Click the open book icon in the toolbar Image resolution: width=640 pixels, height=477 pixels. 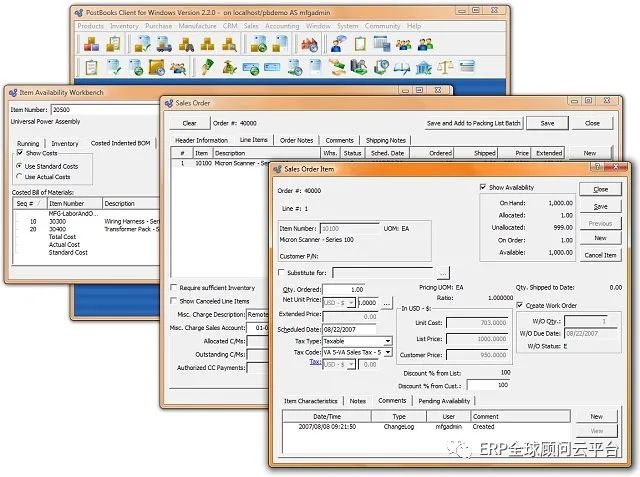point(402,68)
